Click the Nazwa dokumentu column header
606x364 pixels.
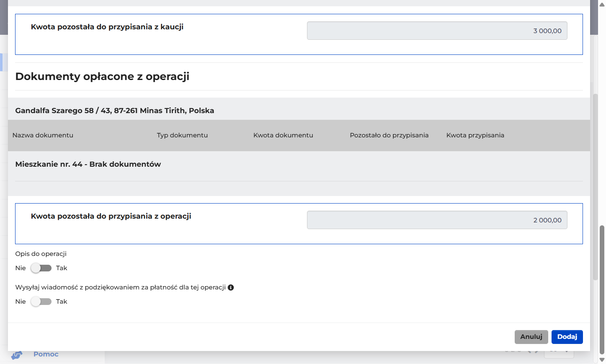(43, 135)
